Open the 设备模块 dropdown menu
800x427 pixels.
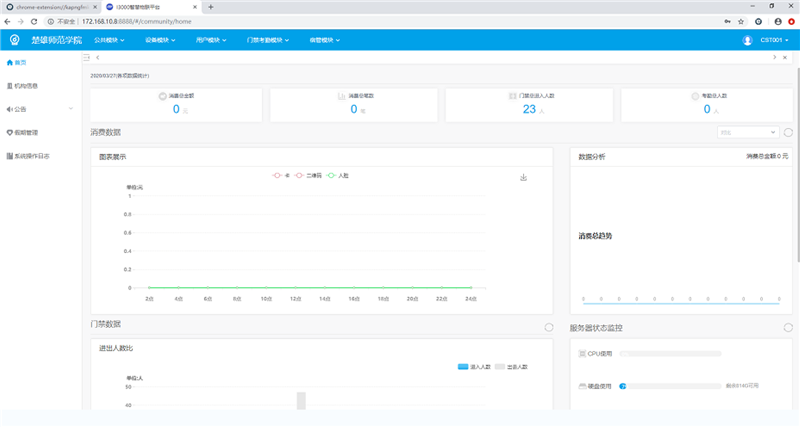[x=160, y=40]
